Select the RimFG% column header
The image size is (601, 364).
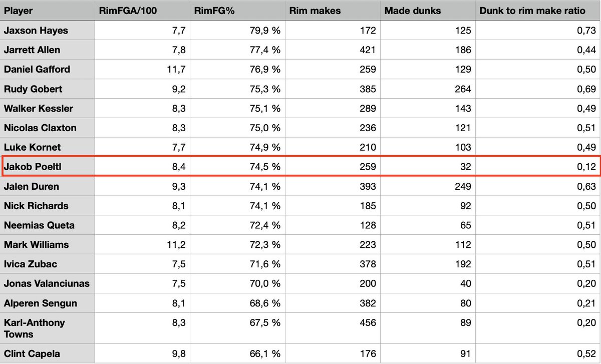(x=237, y=11)
